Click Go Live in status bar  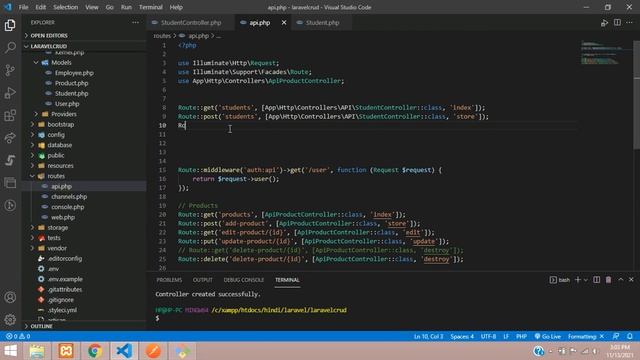(548, 336)
